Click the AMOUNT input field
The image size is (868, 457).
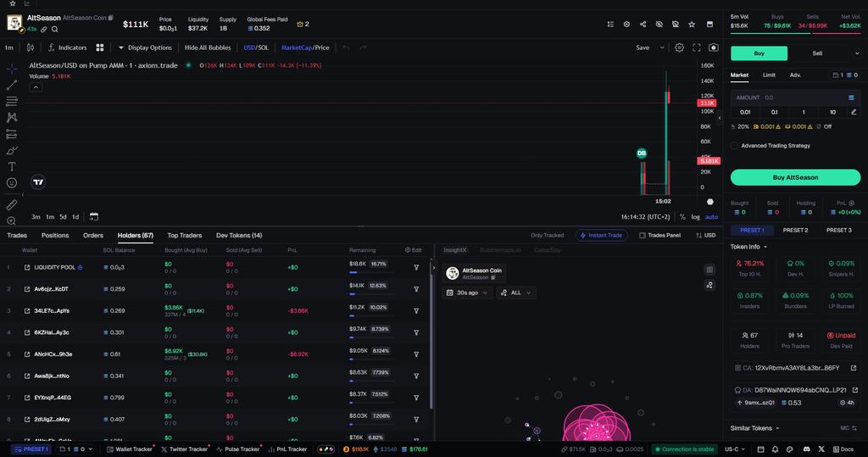click(x=795, y=98)
